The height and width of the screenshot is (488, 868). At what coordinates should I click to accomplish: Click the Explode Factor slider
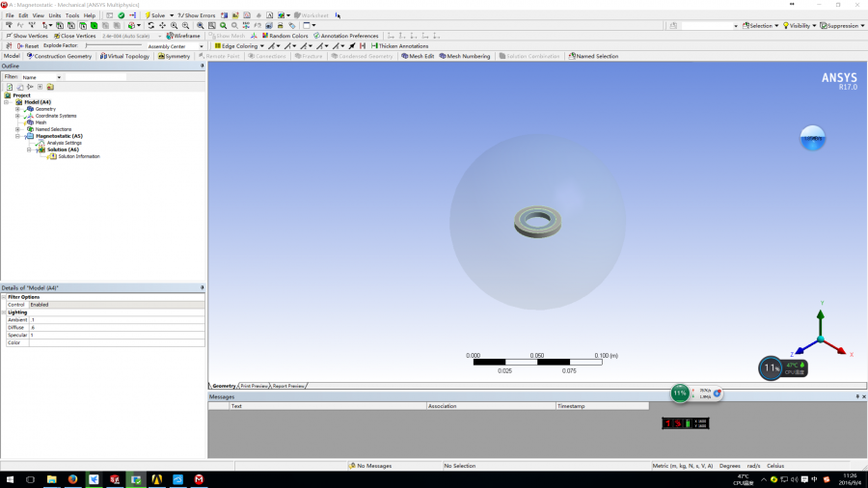(x=114, y=46)
